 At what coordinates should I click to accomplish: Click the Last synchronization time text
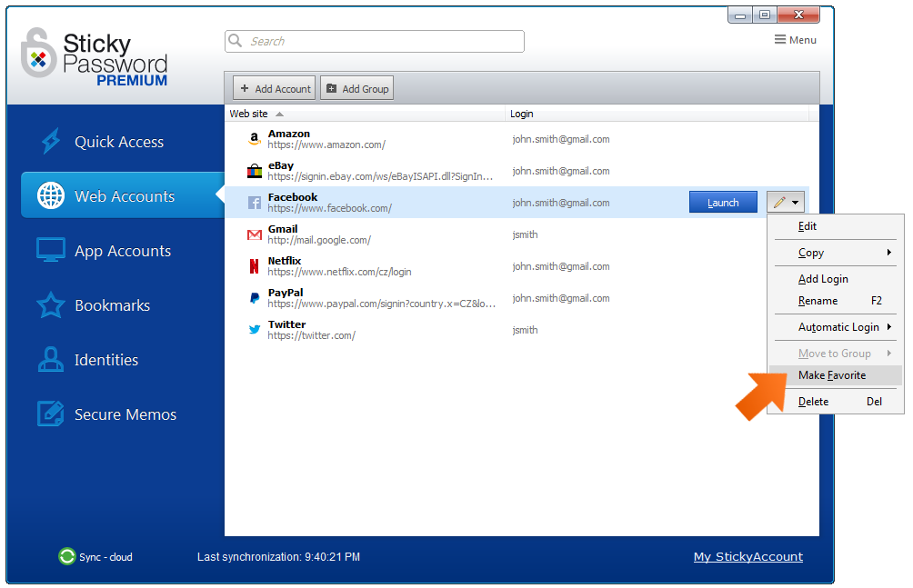(278, 556)
